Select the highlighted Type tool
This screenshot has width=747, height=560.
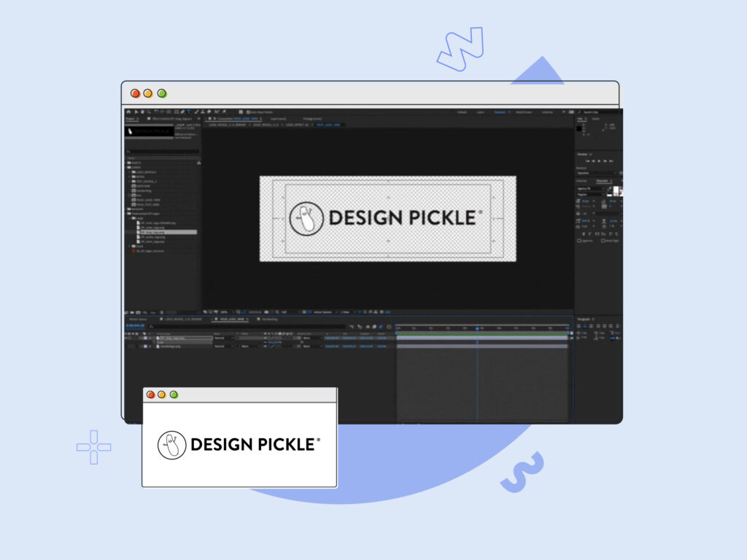coord(189,112)
